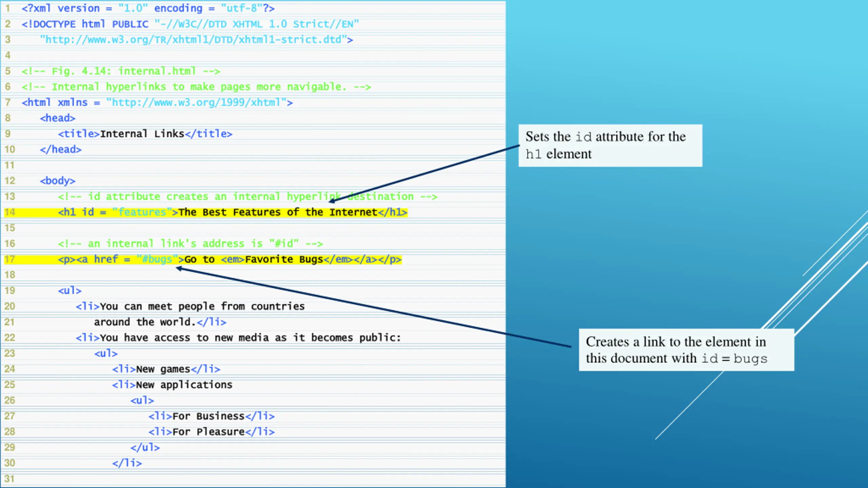Click line number 31 in the gutter
The image size is (868, 488).
pyautogui.click(x=9, y=479)
